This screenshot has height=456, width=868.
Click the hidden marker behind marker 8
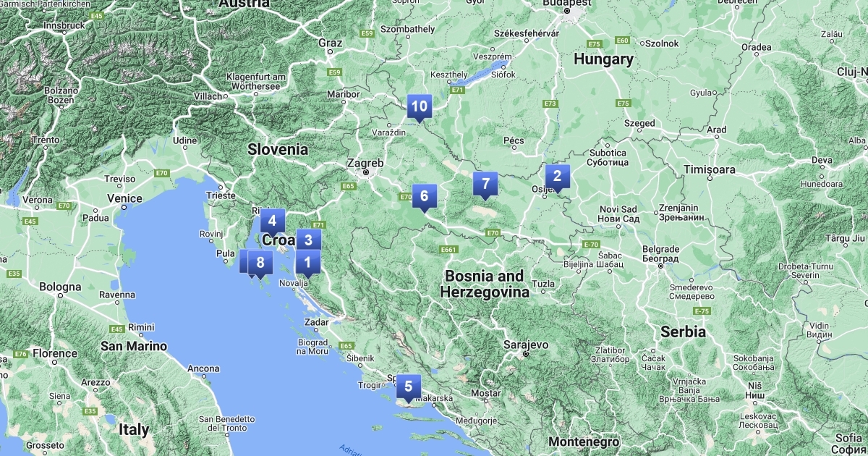(x=244, y=261)
